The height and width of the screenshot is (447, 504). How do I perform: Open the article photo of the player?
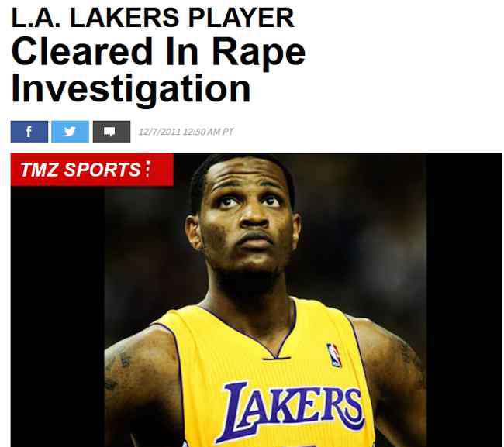point(256,301)
